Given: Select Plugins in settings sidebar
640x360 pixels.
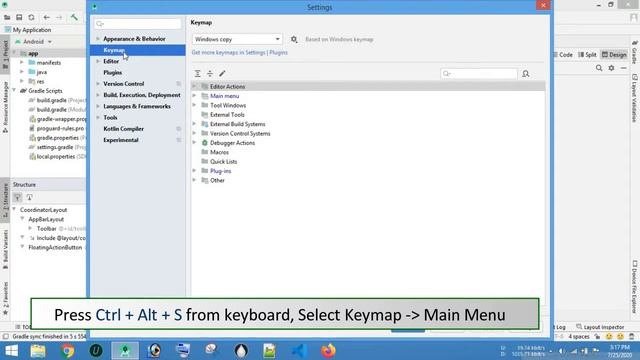Looking at the screenshot, I should point(113,73).
